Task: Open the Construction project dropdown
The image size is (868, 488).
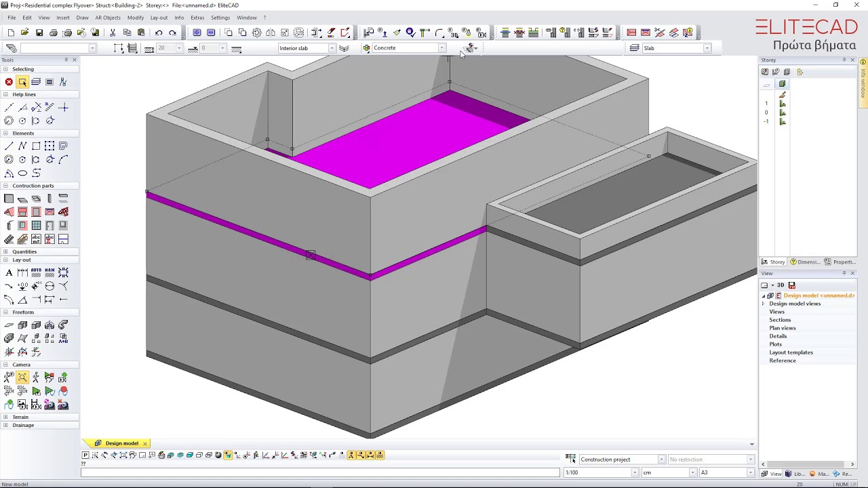Action: click(x=661, y=460)
